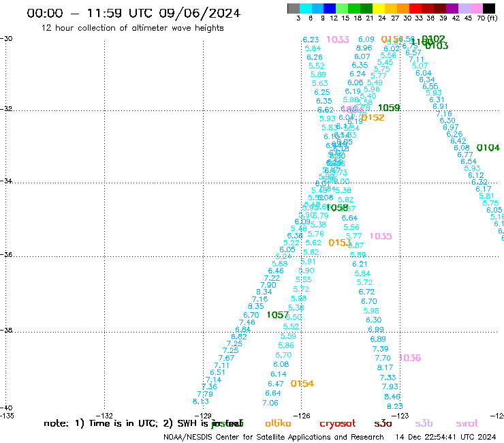This screenshot has width=504, height=443.
Task: Click the wave height value "7.06"
Action: 270,403
